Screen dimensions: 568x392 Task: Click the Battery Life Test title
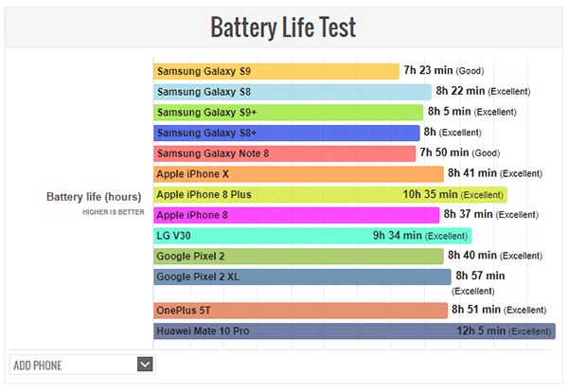(x=283, y=27)
